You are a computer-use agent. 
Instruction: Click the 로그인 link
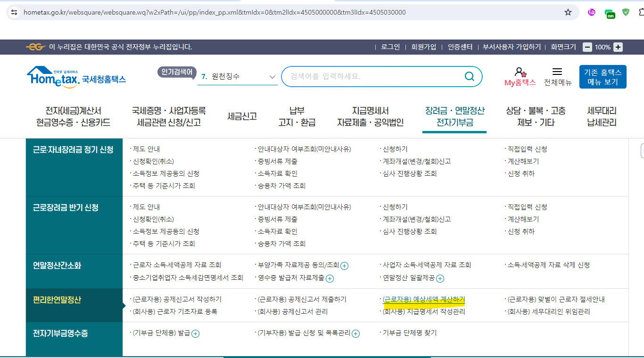[x=390, y=47]
